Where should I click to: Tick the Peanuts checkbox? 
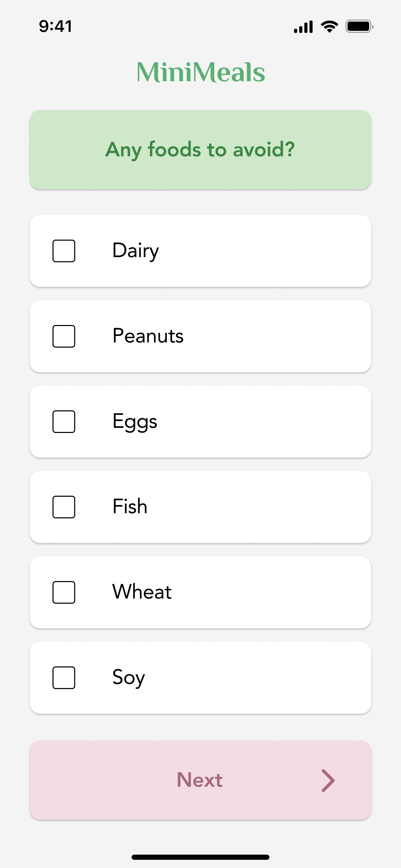click(x=64, y=336)
